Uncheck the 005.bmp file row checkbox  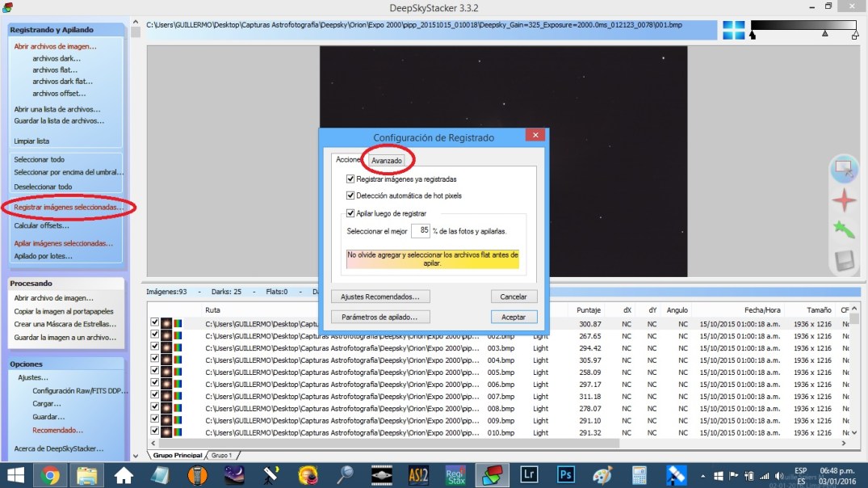tap(155, 372)
